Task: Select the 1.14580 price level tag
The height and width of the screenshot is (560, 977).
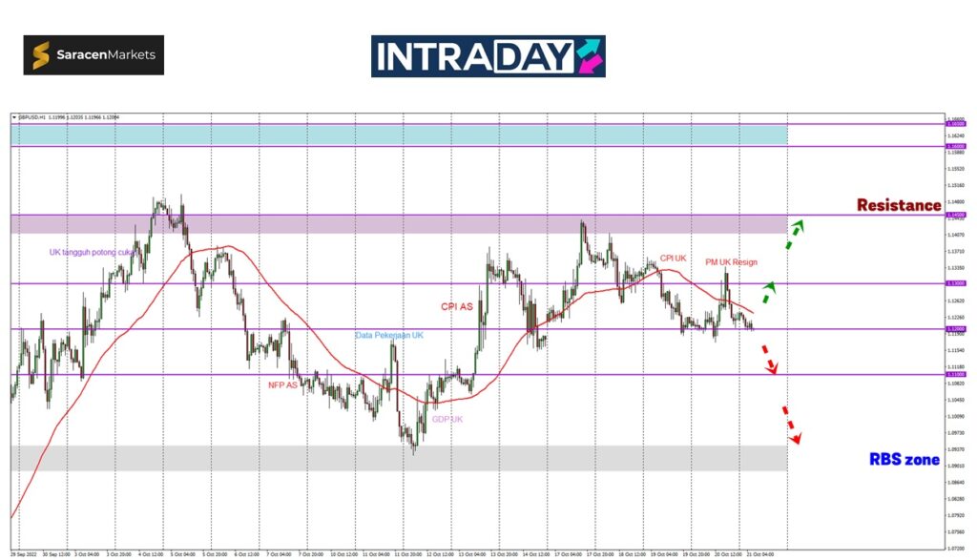Action: (953, 216)
